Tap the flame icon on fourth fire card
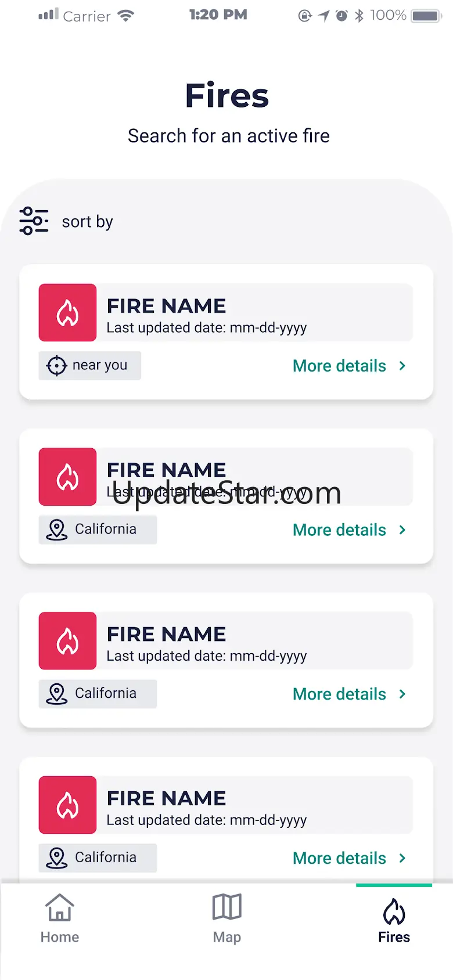The height and width of the screenshot is (980, 453). pos(67,805)
